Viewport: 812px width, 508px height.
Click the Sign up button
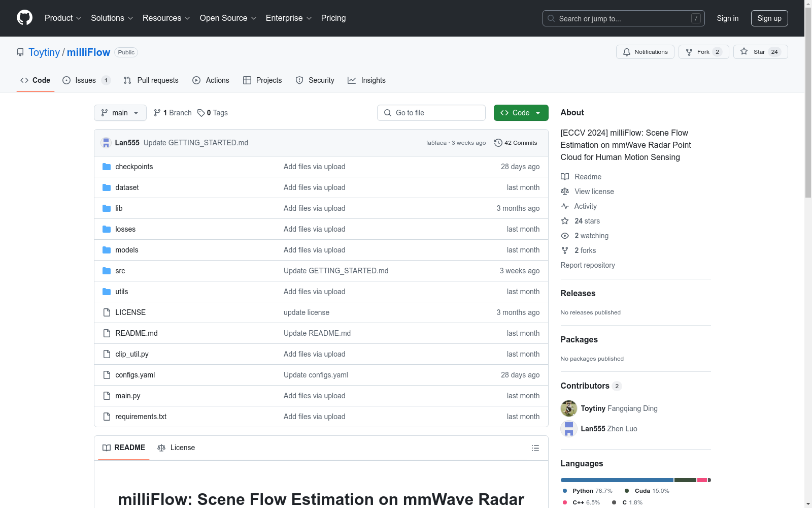[x=769, y=18]
